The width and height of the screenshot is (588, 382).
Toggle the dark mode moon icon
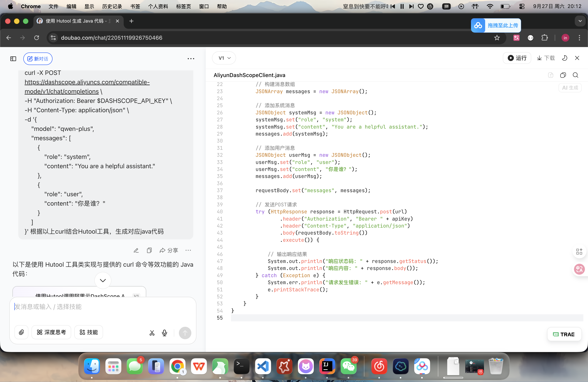[564, 58]
